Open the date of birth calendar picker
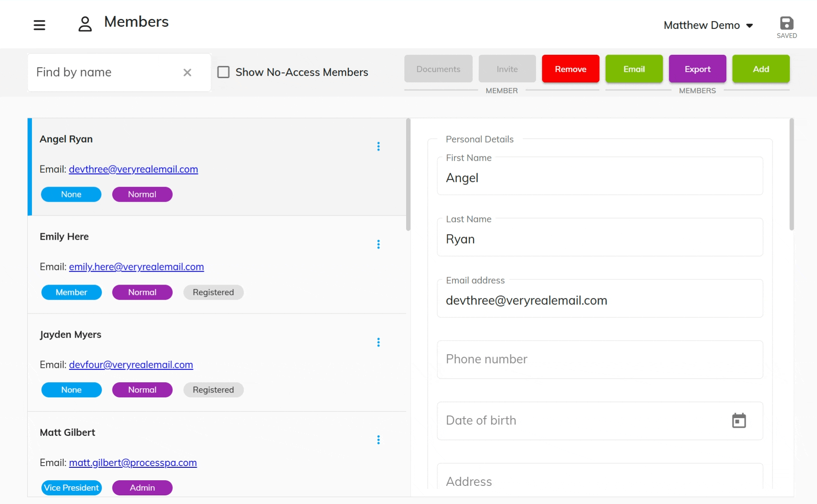The width and height of the screenshot is (817, 504). (739, 421)
